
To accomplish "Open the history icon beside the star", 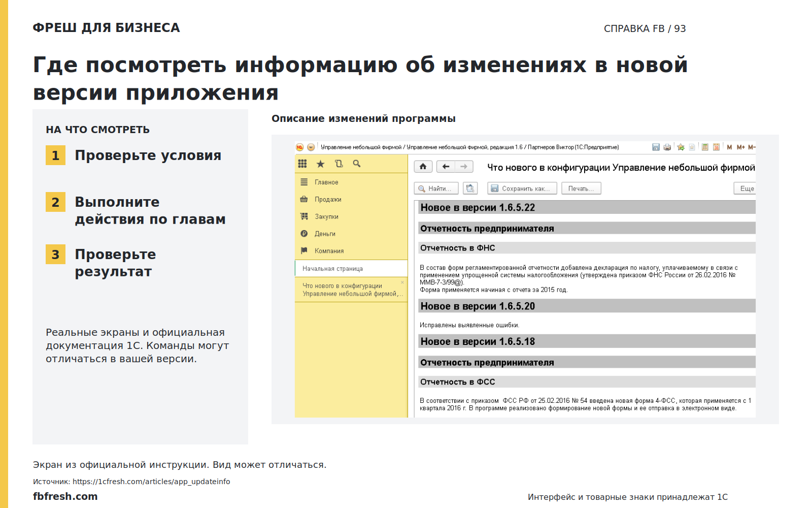I will (339, 164).
